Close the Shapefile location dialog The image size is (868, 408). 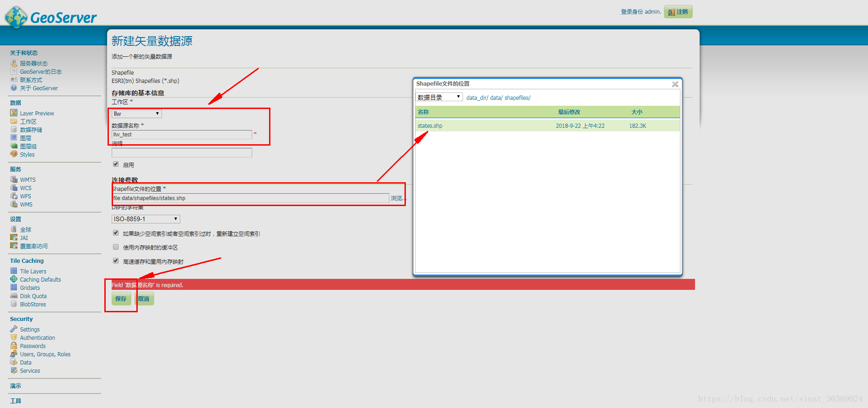click(675, 84)
